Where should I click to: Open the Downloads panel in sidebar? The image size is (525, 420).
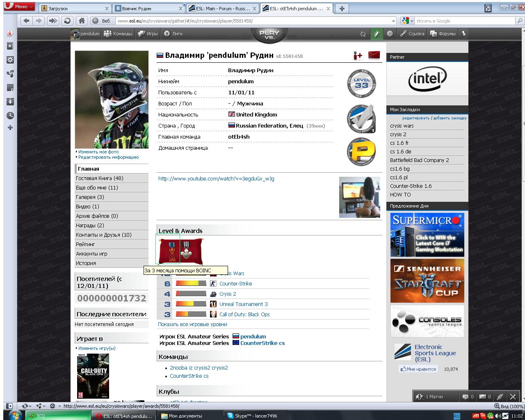tap(10, 102)
